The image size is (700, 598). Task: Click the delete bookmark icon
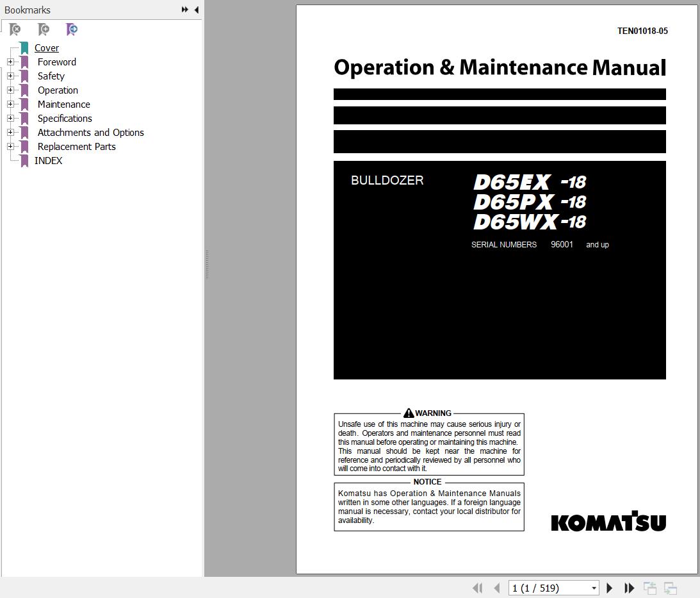[15, 29]
